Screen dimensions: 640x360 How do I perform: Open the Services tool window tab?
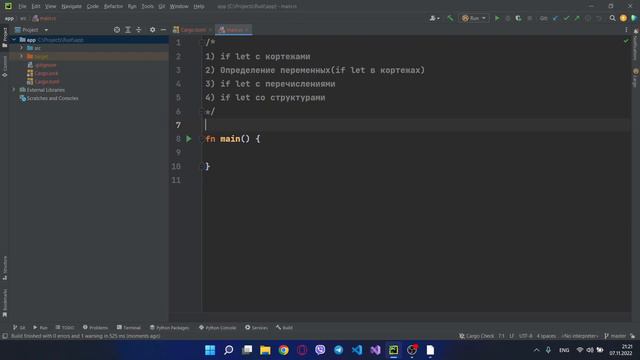[x=256, y=328]
